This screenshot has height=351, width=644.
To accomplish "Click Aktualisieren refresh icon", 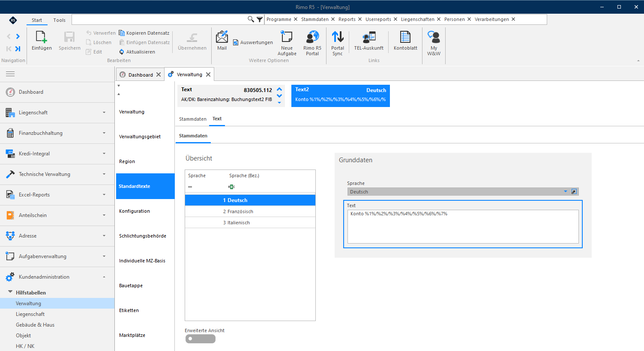I will pos(122,52).
